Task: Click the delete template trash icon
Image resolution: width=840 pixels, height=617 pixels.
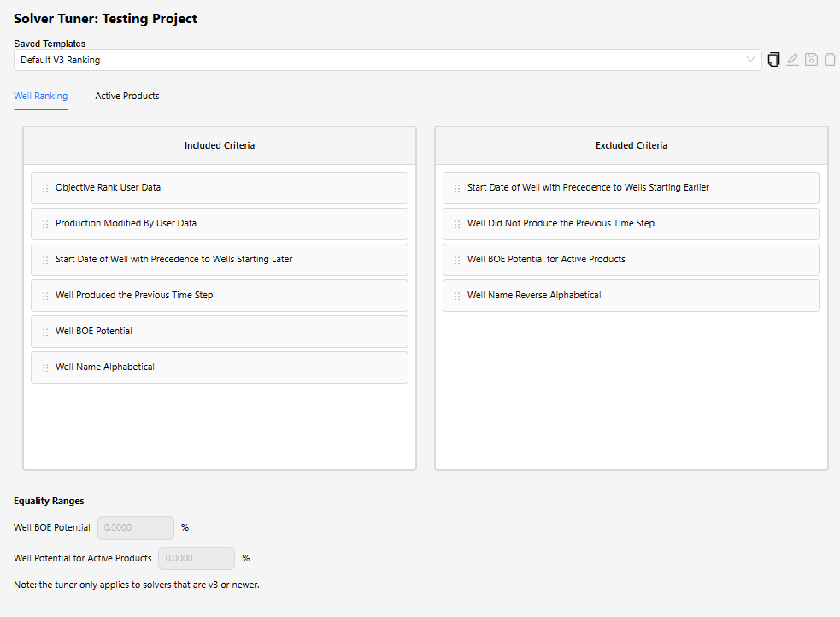Action: [x=830, y=60]
